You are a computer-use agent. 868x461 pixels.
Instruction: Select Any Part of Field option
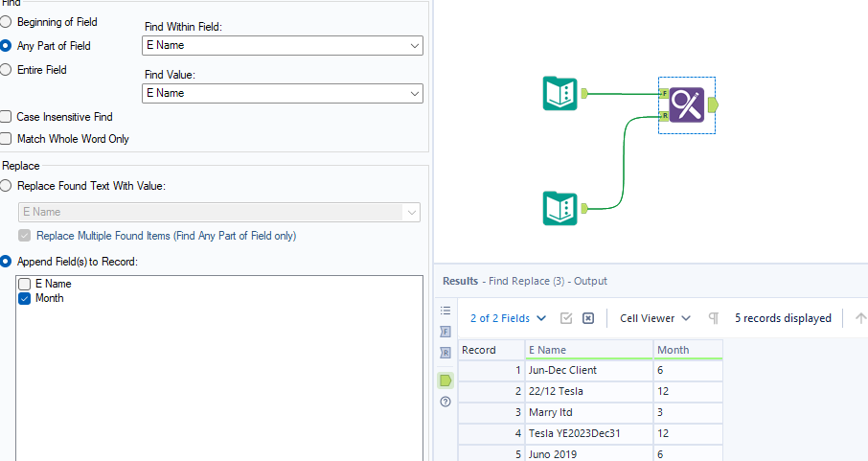pyautogui.click(x=6, y=45)
